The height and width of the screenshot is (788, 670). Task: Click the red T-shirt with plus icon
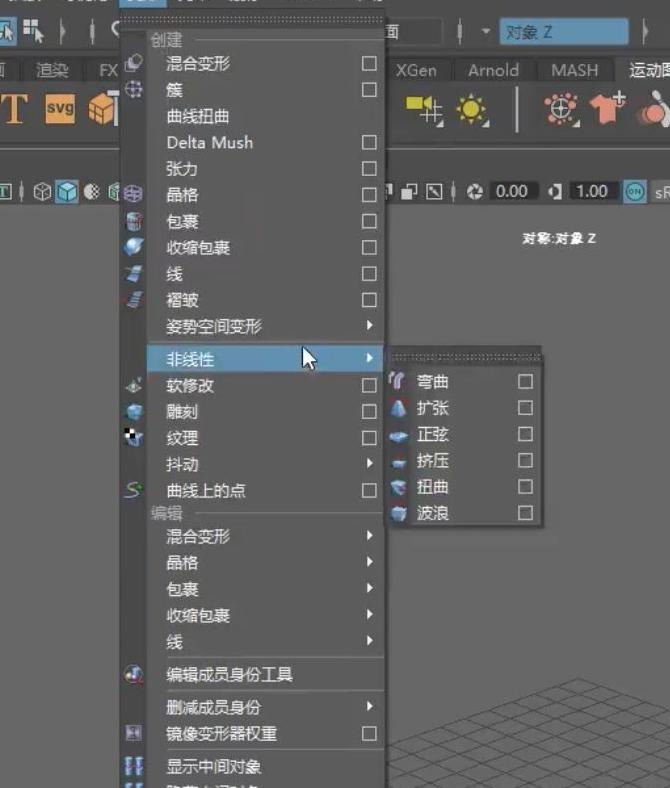pos(607,108)
